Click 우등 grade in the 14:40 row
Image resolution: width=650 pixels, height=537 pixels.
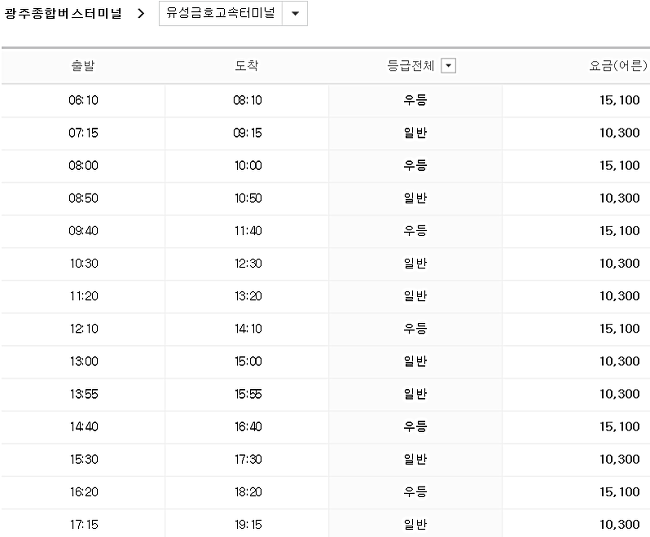415,427
